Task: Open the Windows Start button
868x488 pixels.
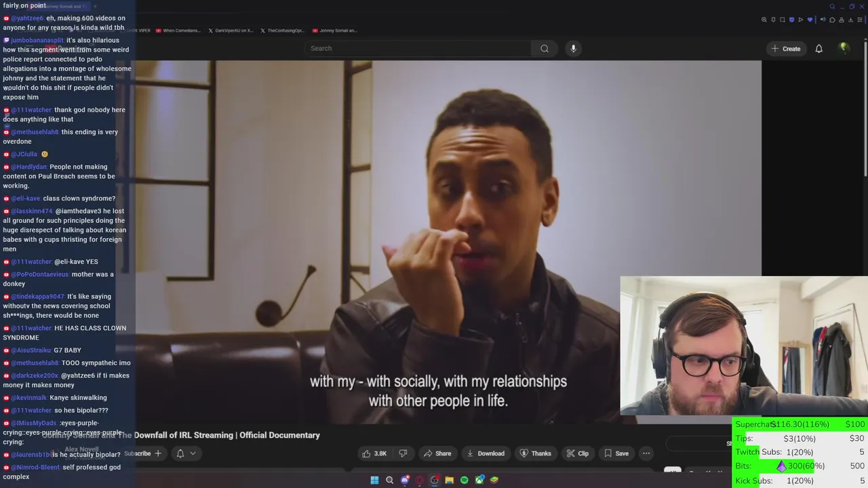Action: coord(374,480)
